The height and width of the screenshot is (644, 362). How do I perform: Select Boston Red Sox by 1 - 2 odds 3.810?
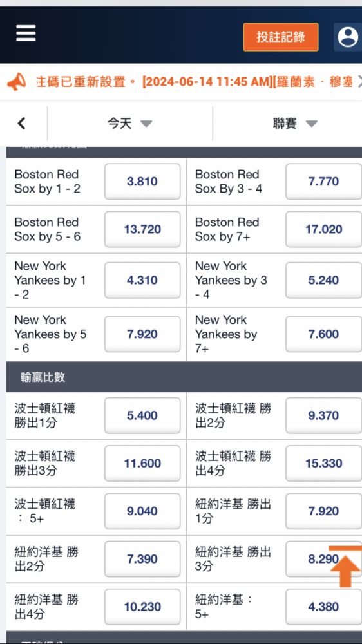[x=142, y=182]
